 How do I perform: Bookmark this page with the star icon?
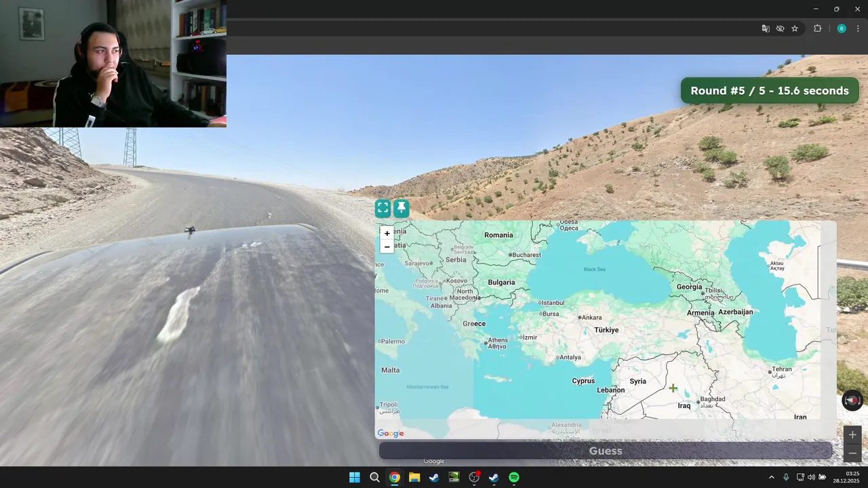coord(795,28)
